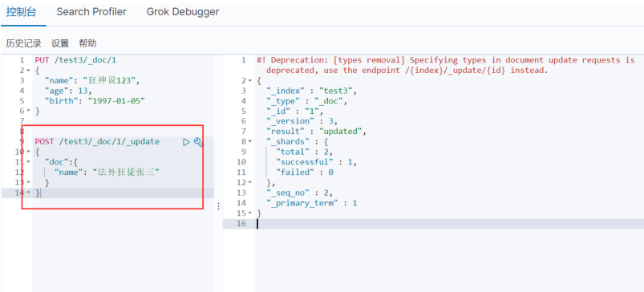Click the Deprecation warning message text
Screen dimensions: 644x292
coord(446,65)
